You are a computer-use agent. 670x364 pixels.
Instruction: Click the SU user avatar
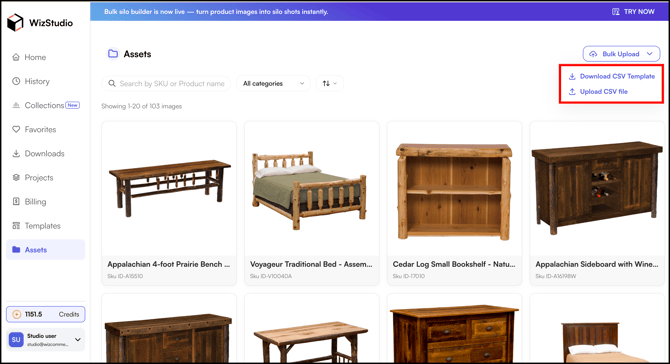pyautogui.click(x=16, y=340)
